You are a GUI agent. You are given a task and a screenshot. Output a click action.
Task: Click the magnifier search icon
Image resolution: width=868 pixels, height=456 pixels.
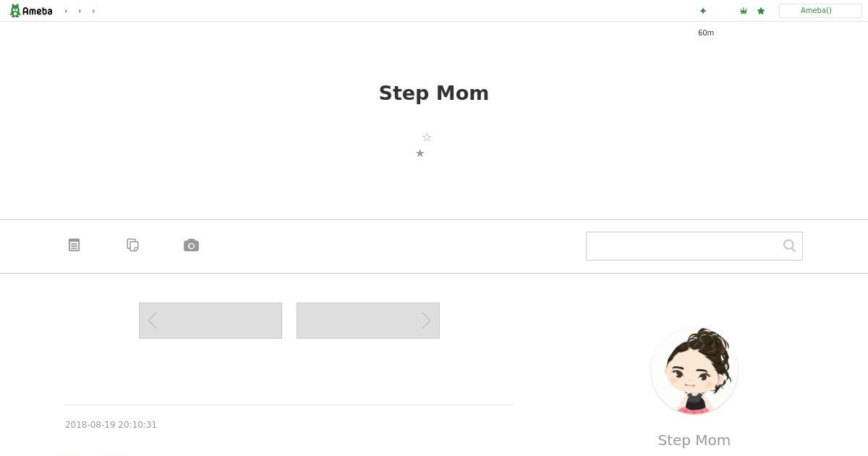(x=789, y=246)
